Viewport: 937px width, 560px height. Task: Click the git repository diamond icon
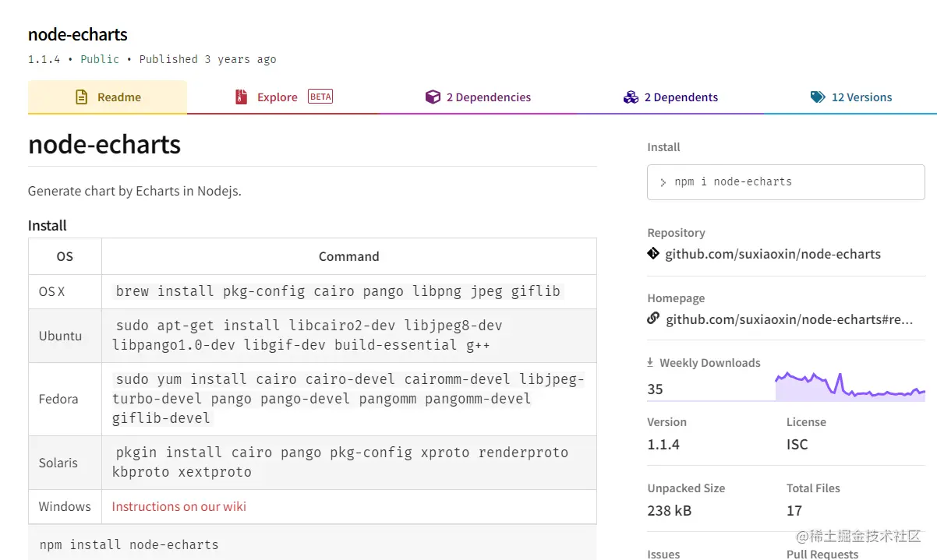[653, 254]
